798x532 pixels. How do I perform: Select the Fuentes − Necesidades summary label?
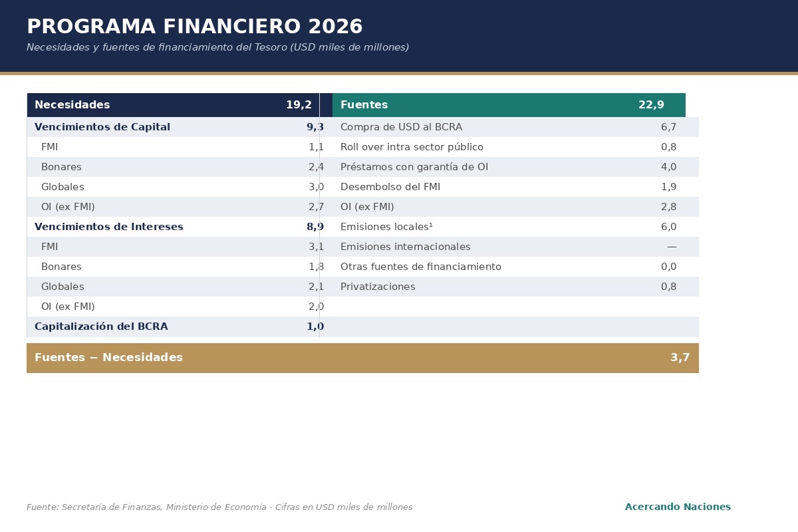pos(108,358)
